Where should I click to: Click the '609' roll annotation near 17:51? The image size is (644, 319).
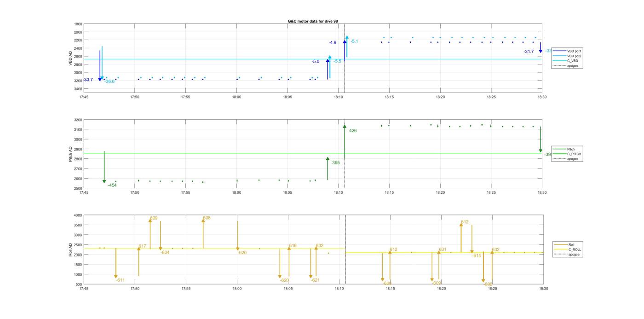154,218
